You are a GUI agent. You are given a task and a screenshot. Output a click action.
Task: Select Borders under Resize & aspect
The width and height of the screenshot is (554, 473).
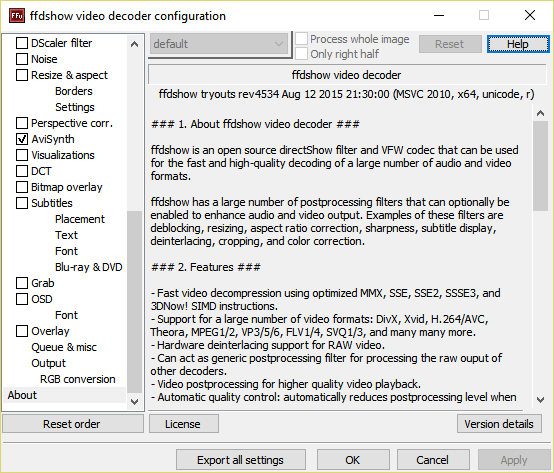click(73, 91)
